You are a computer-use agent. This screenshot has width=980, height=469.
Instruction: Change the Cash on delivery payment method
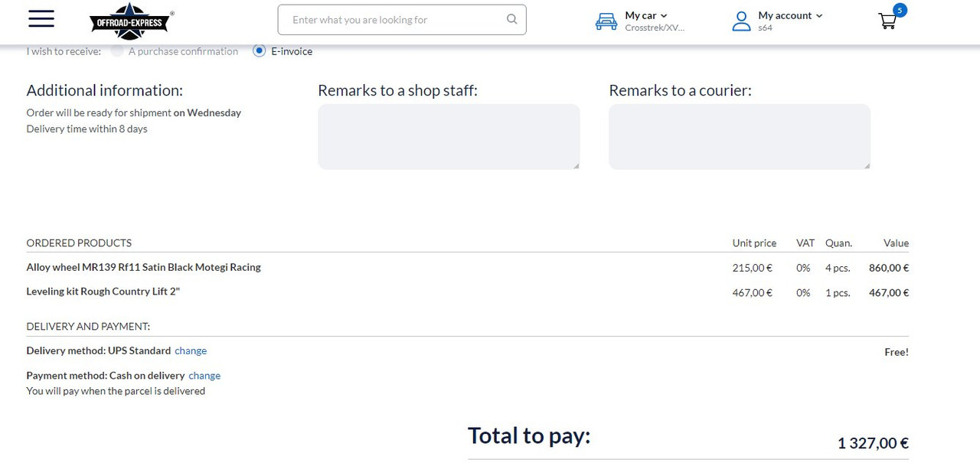pos(204,376)
